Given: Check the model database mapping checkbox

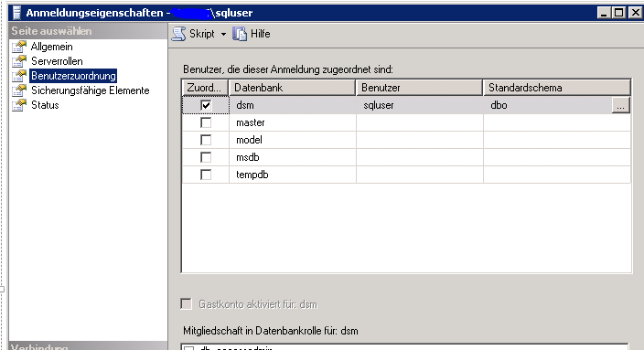Looking at the screenshot, I should [x=206, y=140].
